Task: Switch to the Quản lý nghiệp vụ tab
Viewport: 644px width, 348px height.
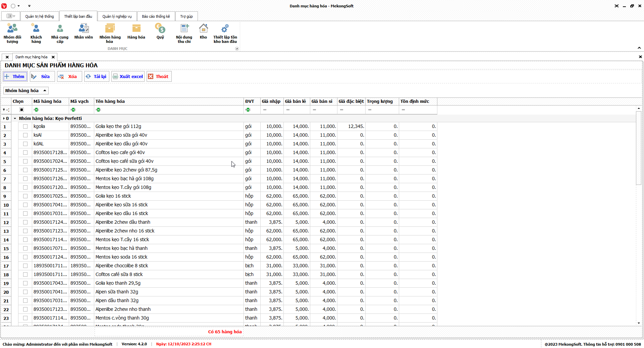Action: 117,16
